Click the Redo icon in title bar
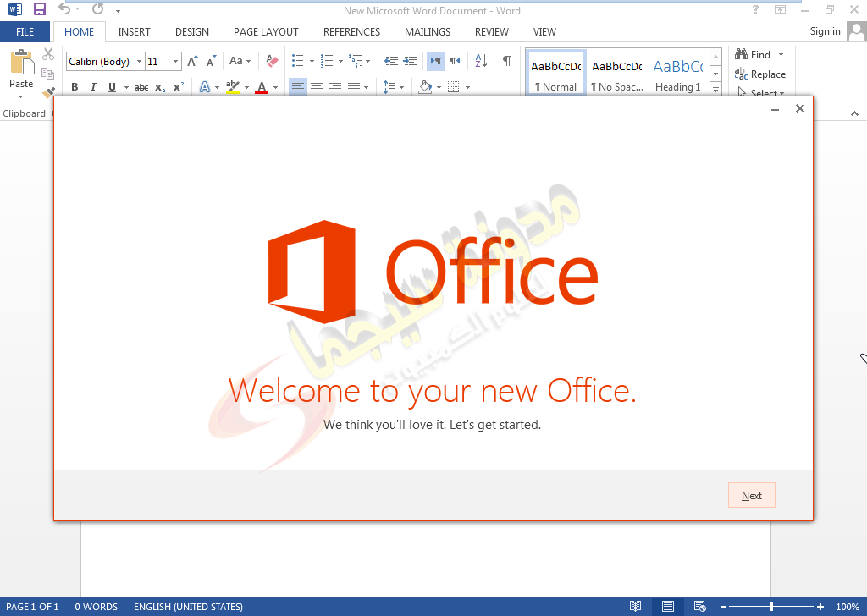This screenshot has width=867, height=616. pyautogui.click(x=98, y=8)
